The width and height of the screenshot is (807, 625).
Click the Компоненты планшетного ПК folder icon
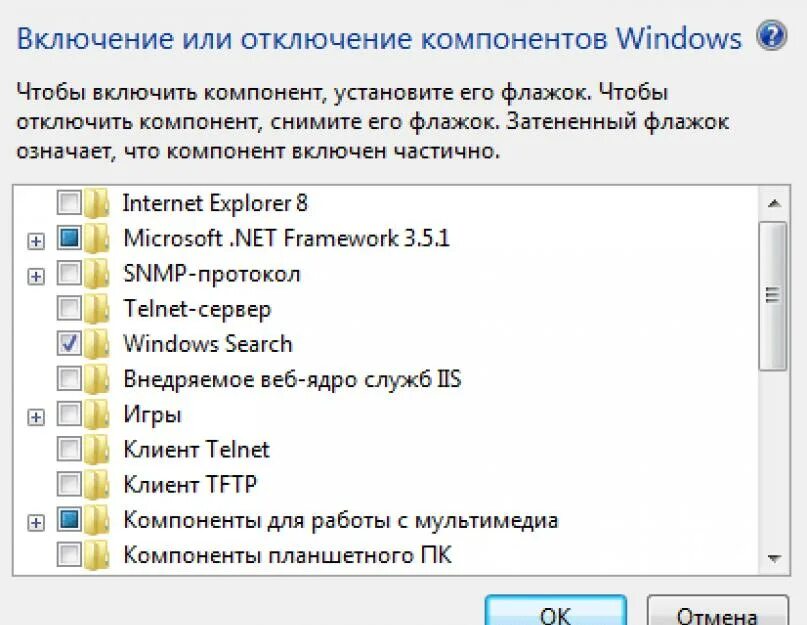pos(96,555)
